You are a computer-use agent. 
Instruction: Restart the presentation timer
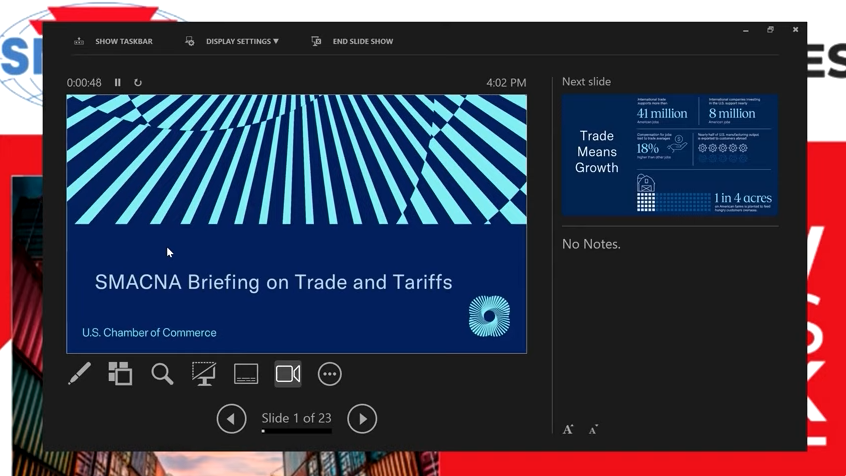click(x=138, y=83)
